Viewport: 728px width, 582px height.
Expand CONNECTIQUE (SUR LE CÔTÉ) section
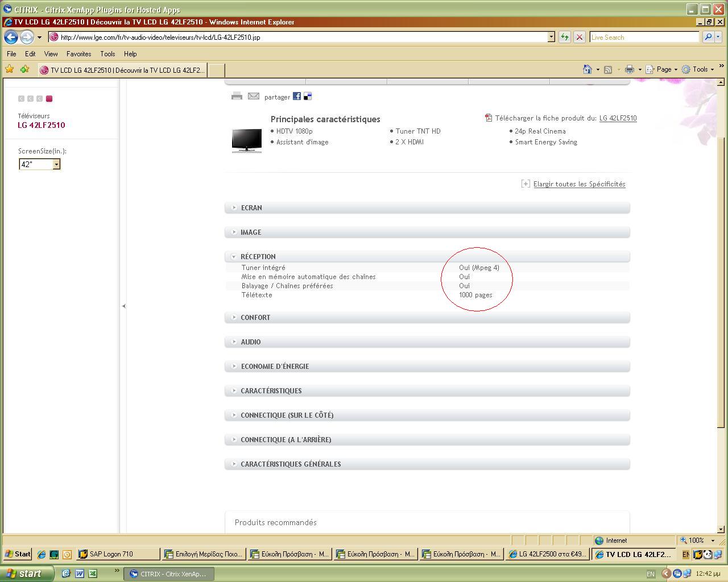pyautogui.click(x=427, y=415)
